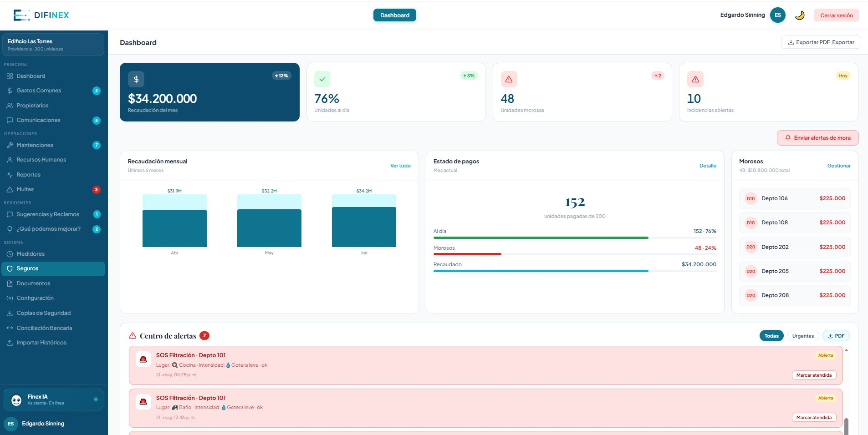Click the Abierta status on Cocina alert
Image resolution: width=868 pixels, height=435 pixels.
click(x=826, y=355)
